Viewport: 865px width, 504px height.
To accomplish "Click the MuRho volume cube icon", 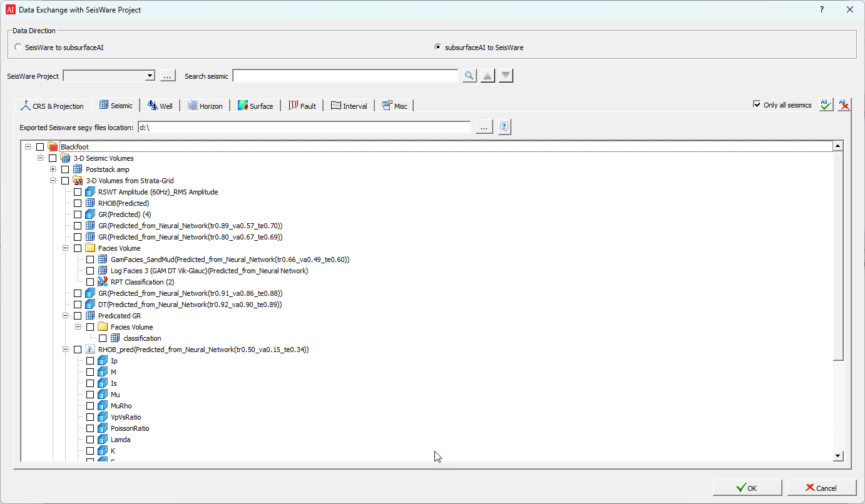I will (x=103, y=406).
